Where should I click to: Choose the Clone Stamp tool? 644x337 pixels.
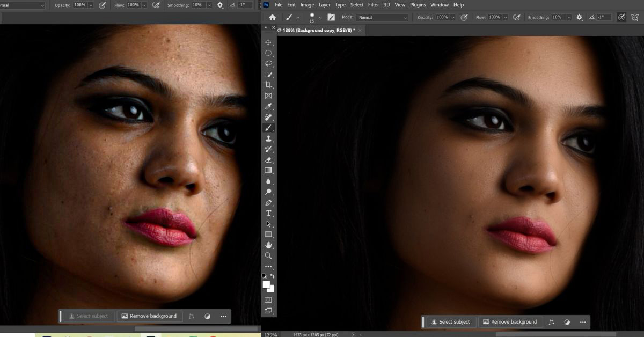click(268, 138)
